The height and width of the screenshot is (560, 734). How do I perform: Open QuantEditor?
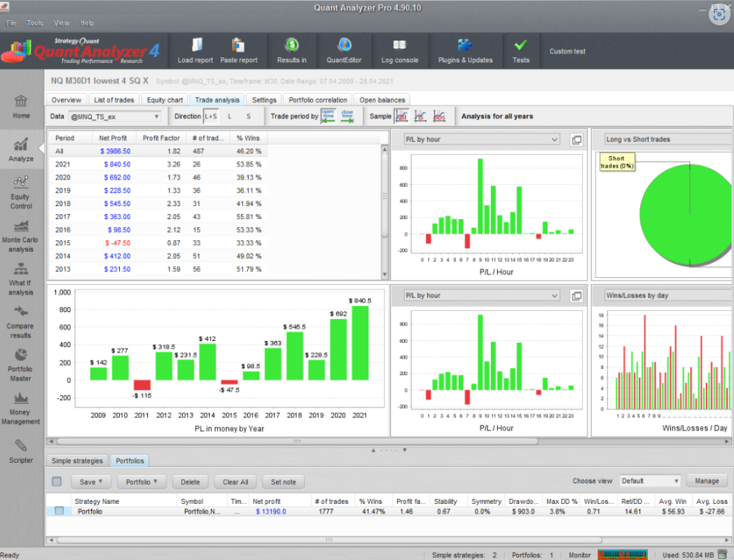click(x=344, y=50)
